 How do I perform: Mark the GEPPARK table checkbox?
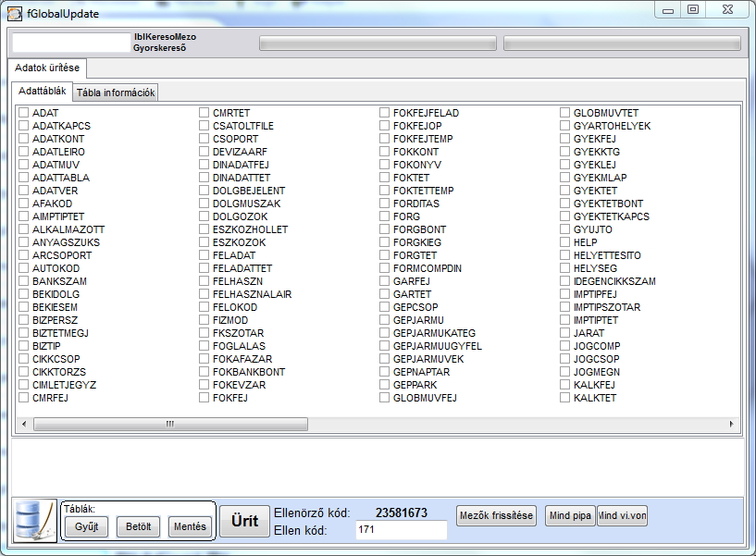[384, 385]
